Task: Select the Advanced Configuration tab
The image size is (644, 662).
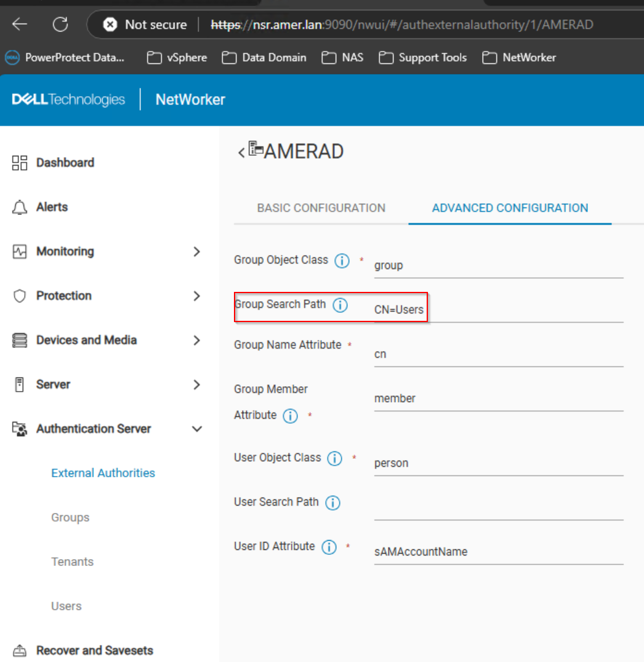Action: [510, 208]
